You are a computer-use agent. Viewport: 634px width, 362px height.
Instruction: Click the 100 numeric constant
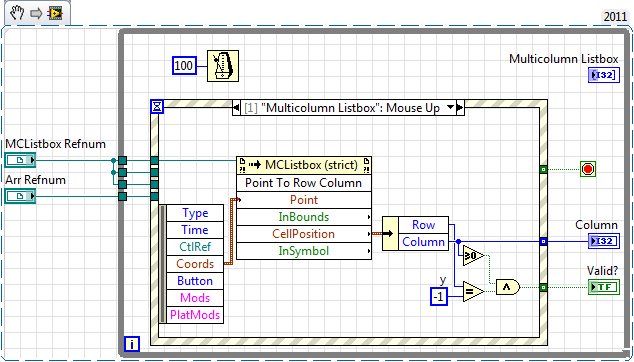pyautogui.click(x=184, y=66)
